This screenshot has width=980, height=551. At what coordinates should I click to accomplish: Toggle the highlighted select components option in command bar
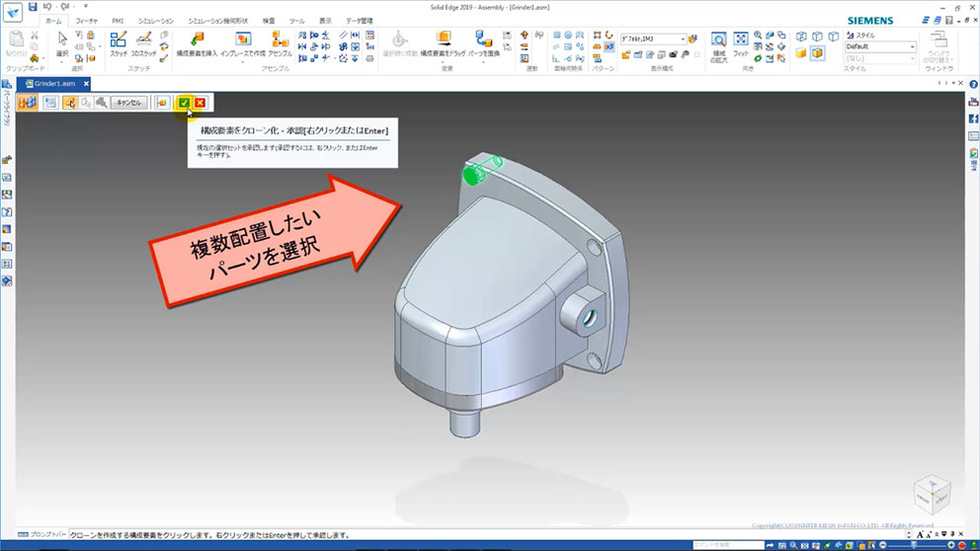(71, 103)
